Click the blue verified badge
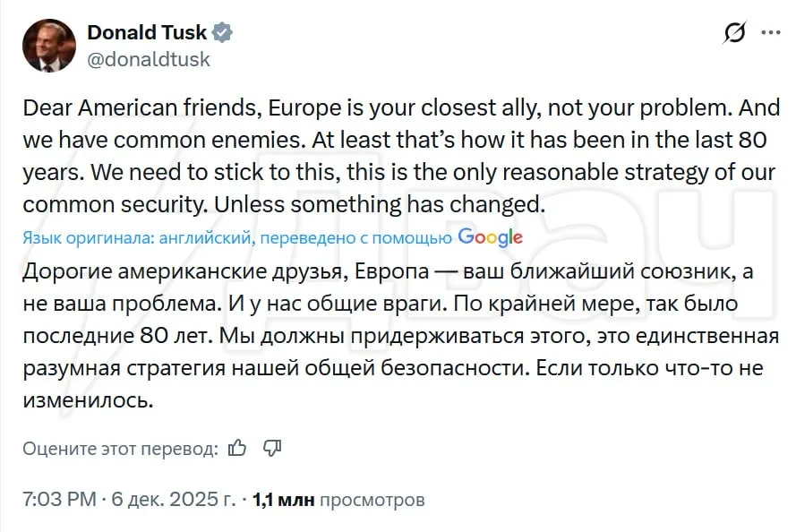The width and height of the screenshot is (796, 532). click(223, 33)
